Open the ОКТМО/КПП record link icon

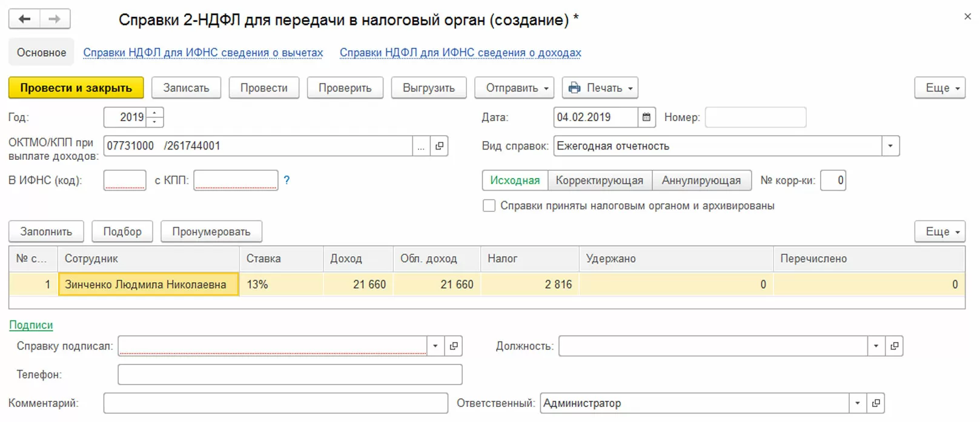click(439, 146)
